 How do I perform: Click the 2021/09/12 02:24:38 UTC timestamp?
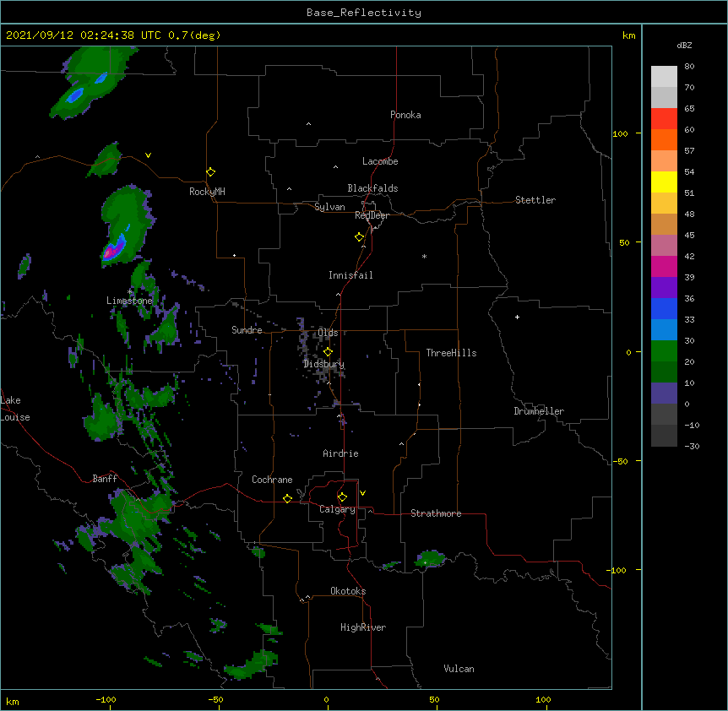[83, 35]
